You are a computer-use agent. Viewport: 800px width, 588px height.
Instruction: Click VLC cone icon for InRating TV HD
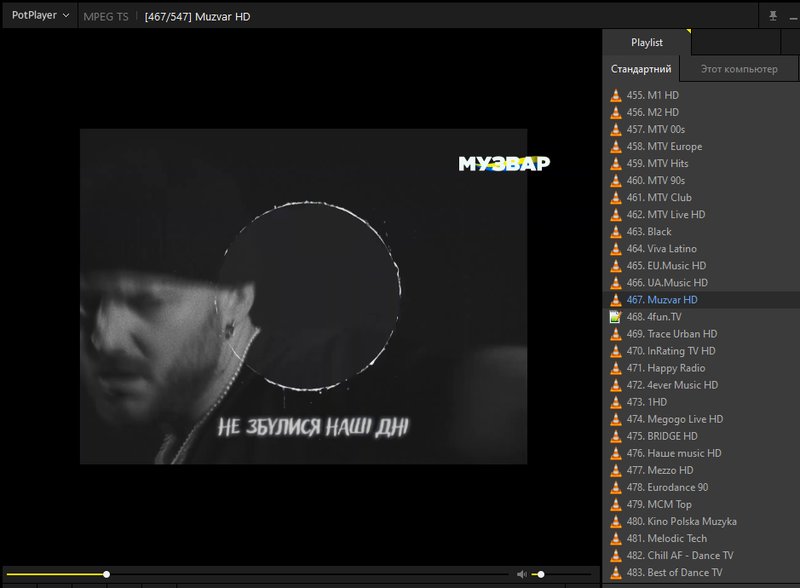pyautogui.click(x=616, y=351)
